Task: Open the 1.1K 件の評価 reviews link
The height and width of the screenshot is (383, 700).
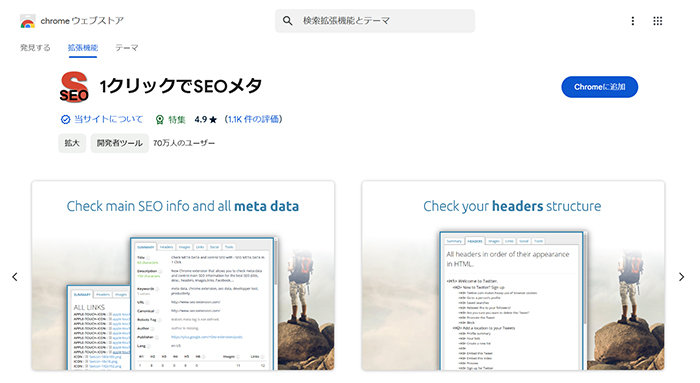Action: (254, 119)
